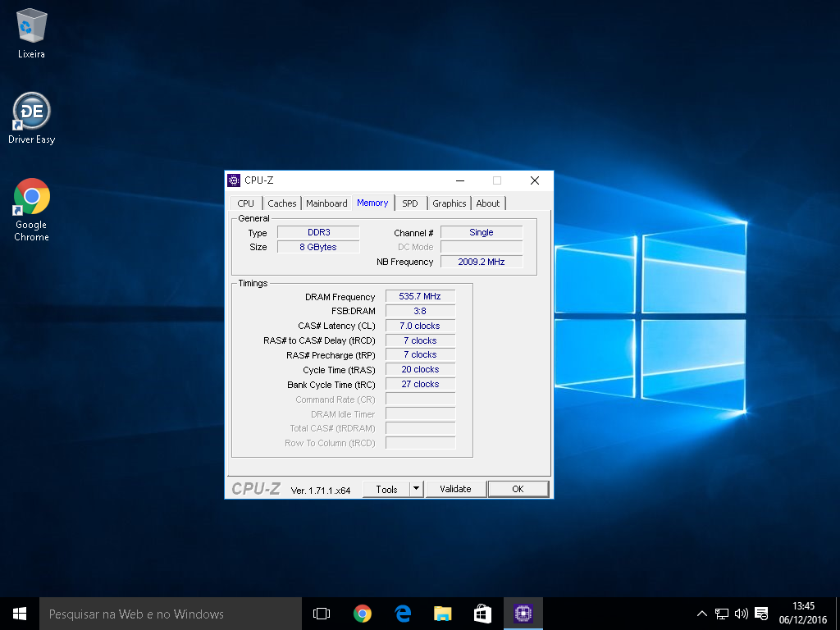Click the Validate button
Screen dimensions: 840x630
pos(456,489)
